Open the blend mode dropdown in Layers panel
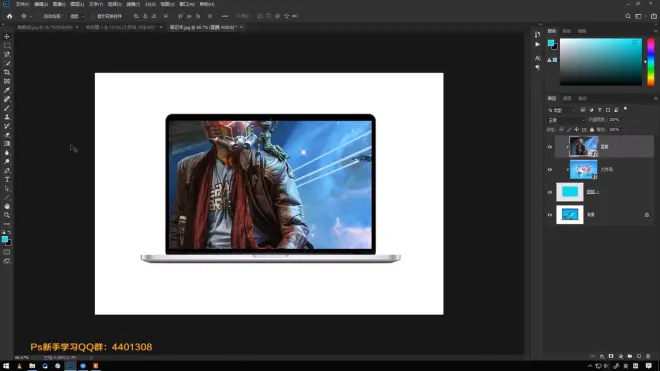This screenshot has height=371, width=660. click(x=567, y=120)
